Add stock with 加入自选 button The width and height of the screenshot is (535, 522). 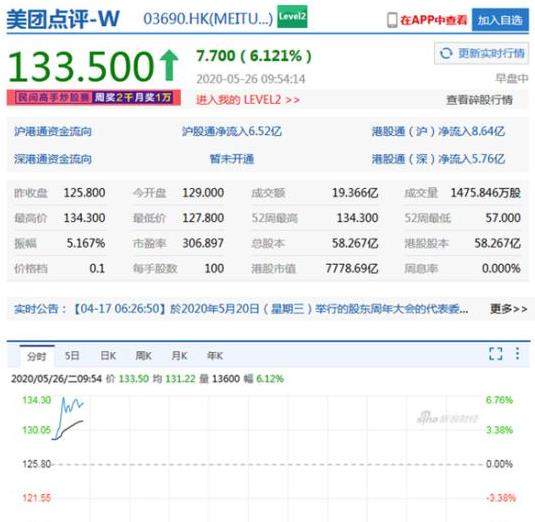pyautogui.click(x=500, y=20)
